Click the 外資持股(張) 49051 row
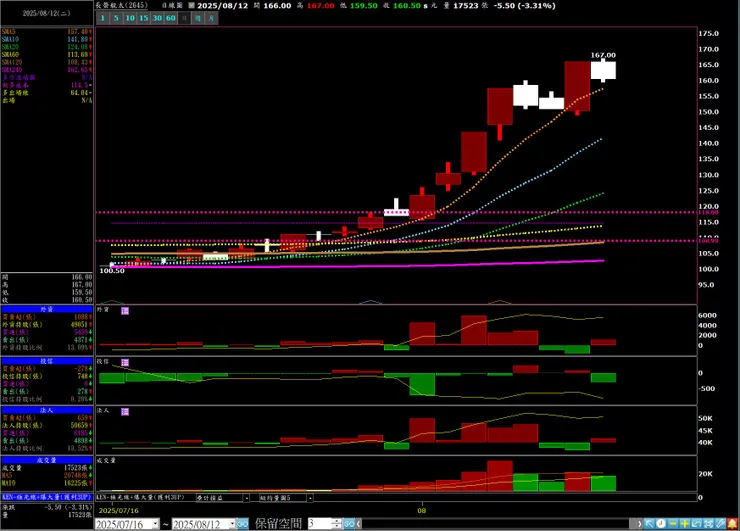This screenshot has width=740, height=531. tap(47, 325)
